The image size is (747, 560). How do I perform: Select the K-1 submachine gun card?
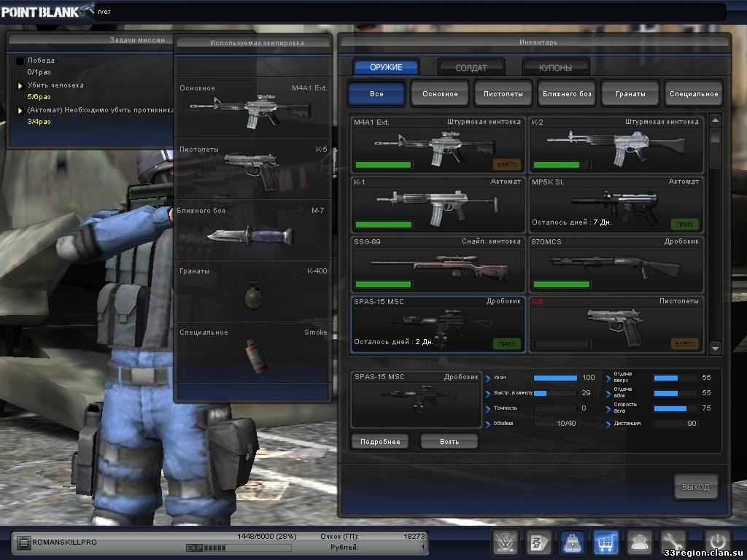coord(438,205)
